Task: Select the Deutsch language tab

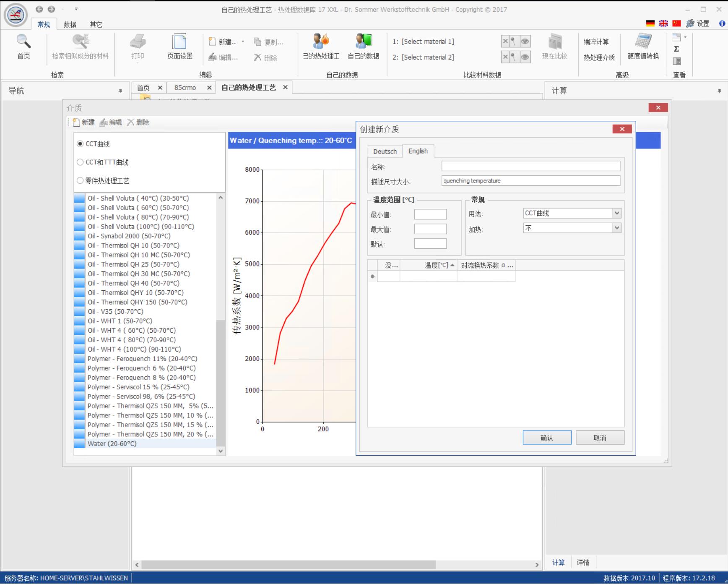Action: (385, 151)
